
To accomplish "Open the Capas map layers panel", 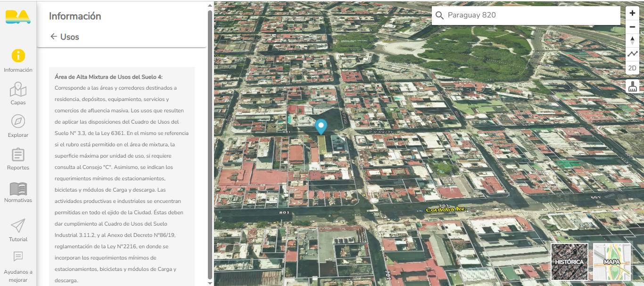I will point(18,93).
